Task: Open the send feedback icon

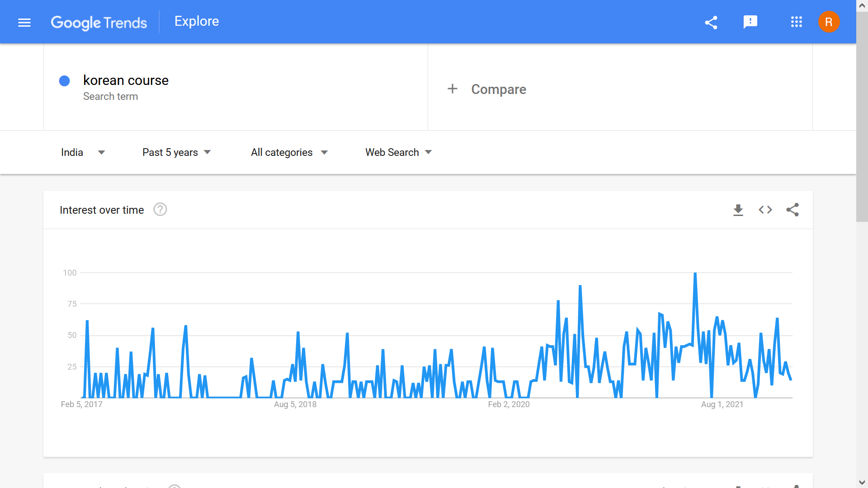Action: point(750,22)
